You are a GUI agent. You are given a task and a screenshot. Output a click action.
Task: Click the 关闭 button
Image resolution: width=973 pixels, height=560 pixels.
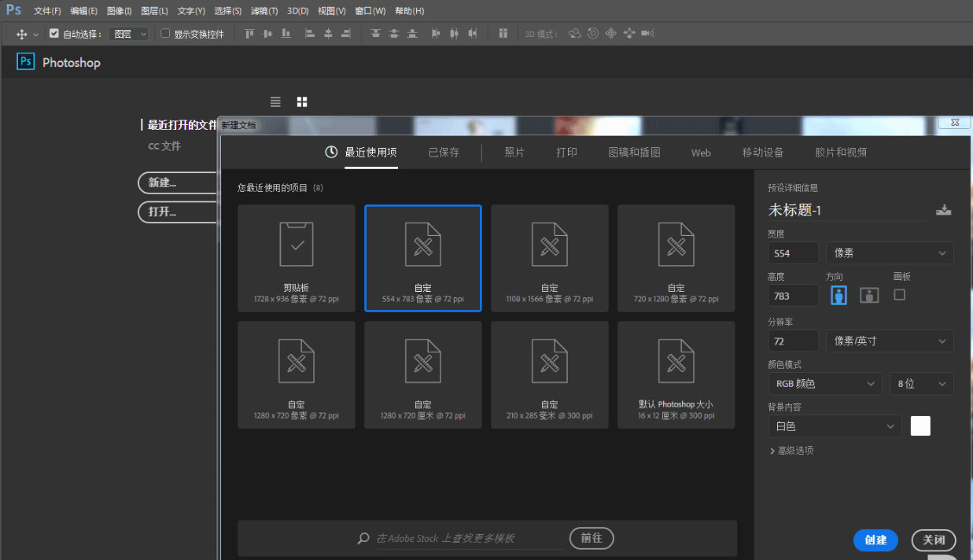pos(934,540)
